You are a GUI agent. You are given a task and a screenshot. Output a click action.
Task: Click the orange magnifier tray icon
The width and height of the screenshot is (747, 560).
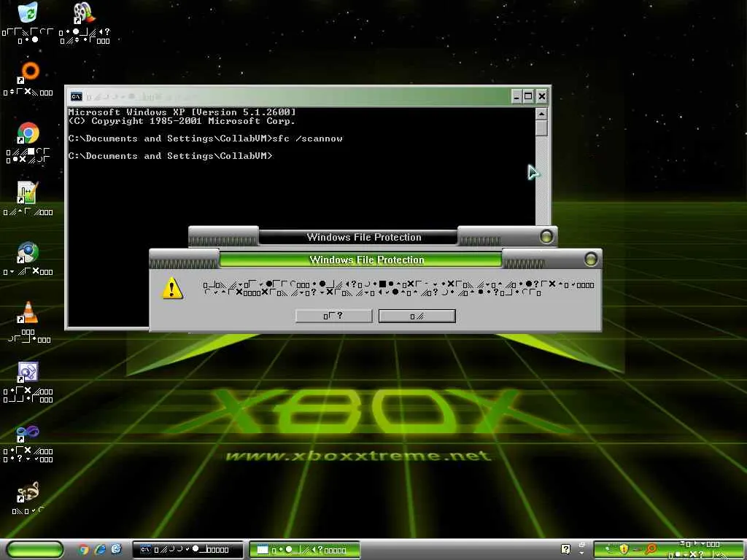650,549
